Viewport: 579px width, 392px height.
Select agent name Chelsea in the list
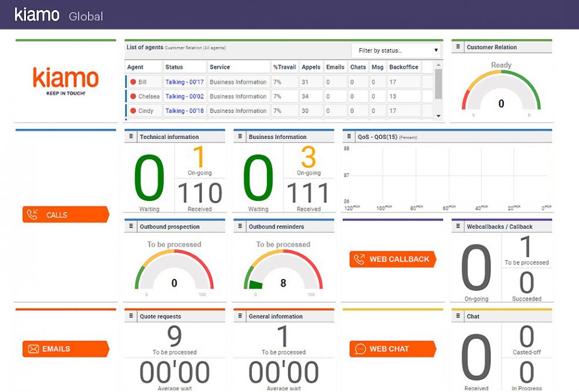click(149, 96)
